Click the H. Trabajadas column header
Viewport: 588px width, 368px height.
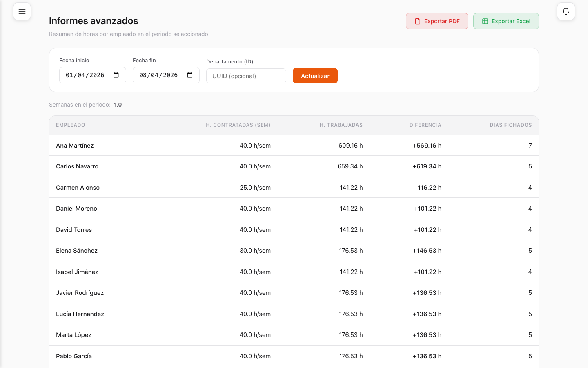tap(341, 125)
